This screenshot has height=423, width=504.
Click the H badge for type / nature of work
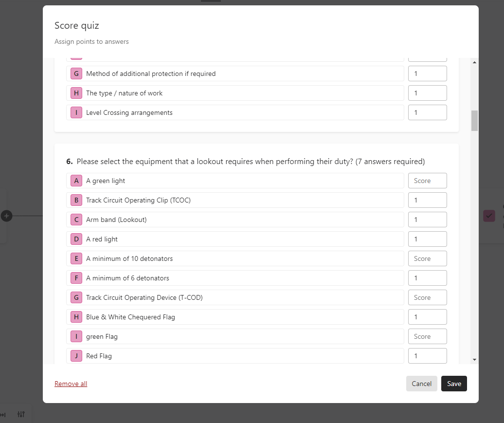pos(76,93)
